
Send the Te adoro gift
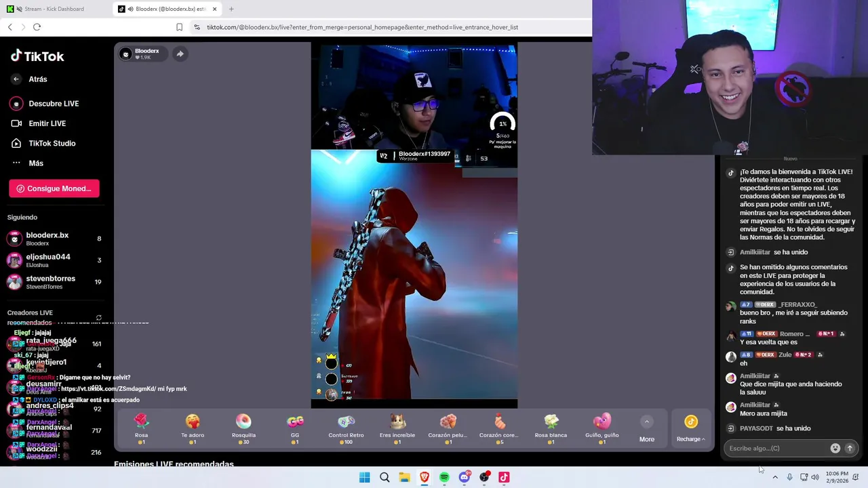point(193,428)
